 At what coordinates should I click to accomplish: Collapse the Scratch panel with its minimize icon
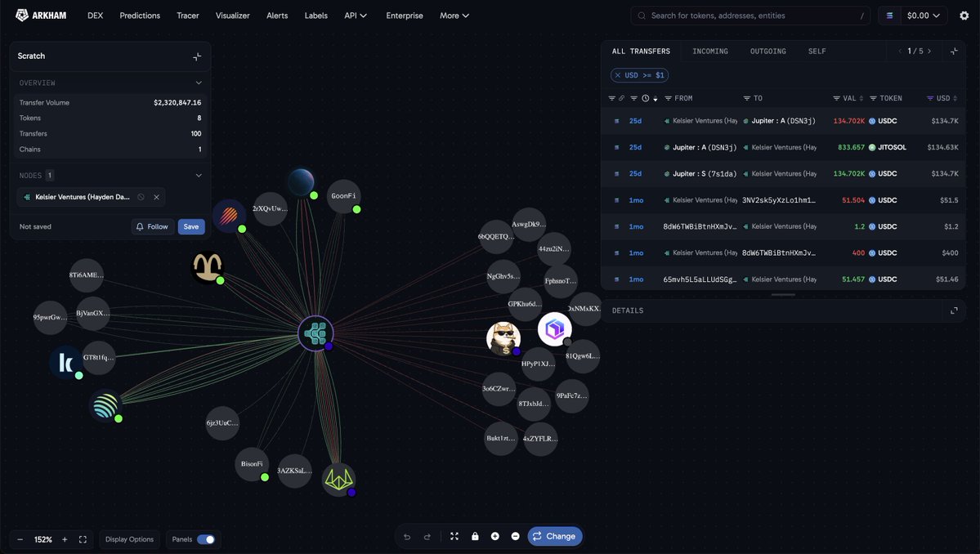(x=197, y=56)
